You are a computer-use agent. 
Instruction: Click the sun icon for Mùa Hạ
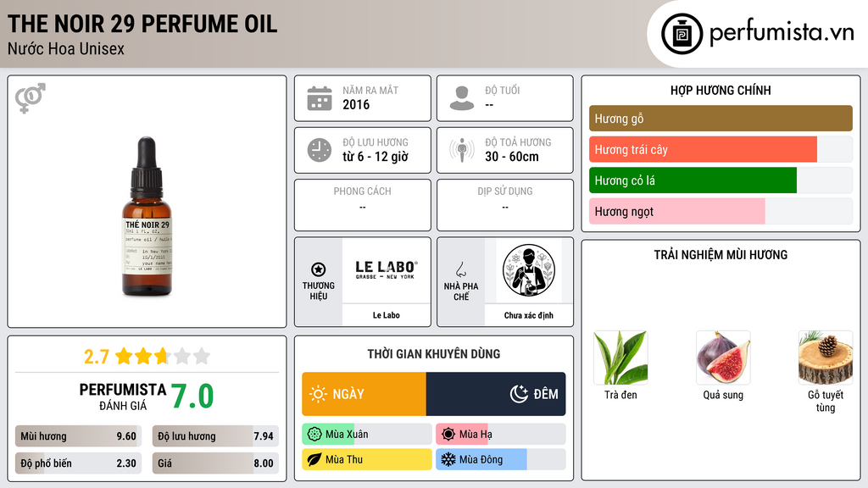(448, 435)
